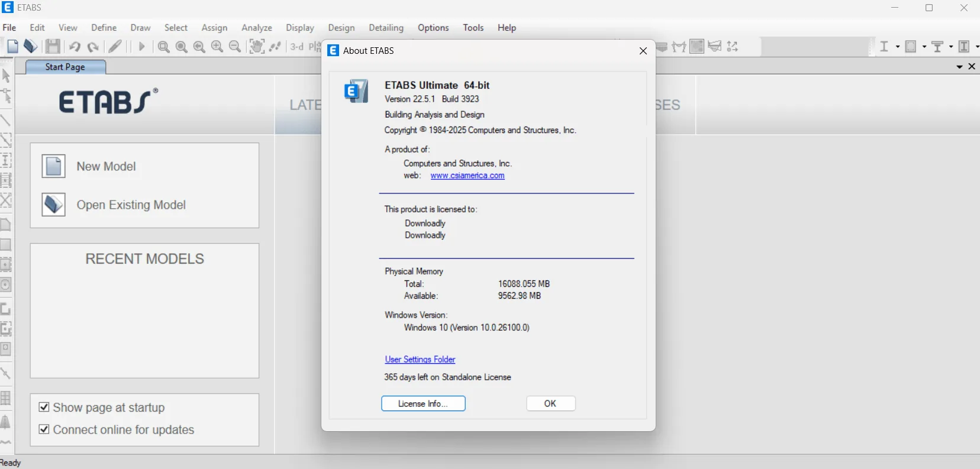Toggle Show page at startup checkbox
Screen dimensions: 980x469
tap(44, 407)
